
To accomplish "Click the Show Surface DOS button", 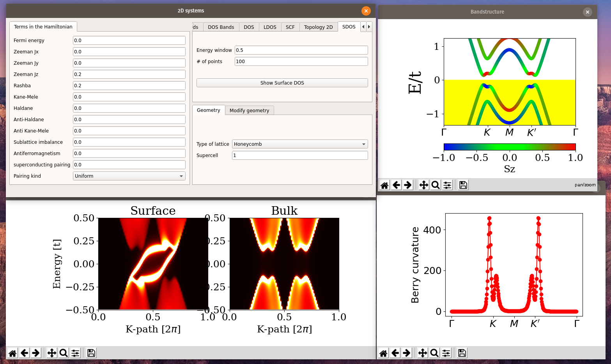I will [282, 83].
